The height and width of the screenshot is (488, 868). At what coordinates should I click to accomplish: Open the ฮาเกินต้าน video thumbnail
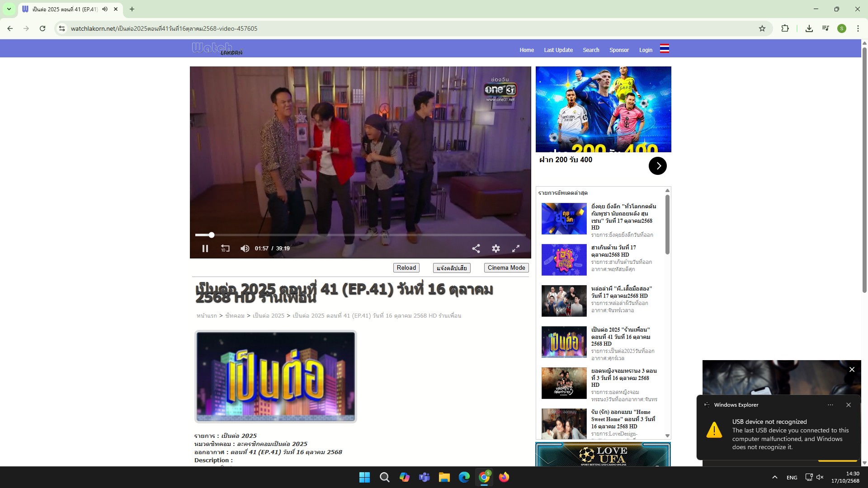click(564, 260)
